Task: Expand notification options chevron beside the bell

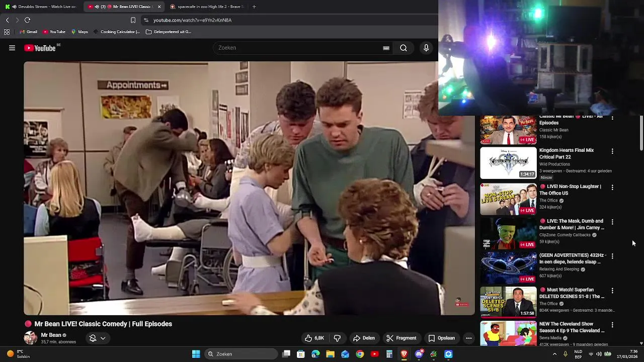Action: 103,338
